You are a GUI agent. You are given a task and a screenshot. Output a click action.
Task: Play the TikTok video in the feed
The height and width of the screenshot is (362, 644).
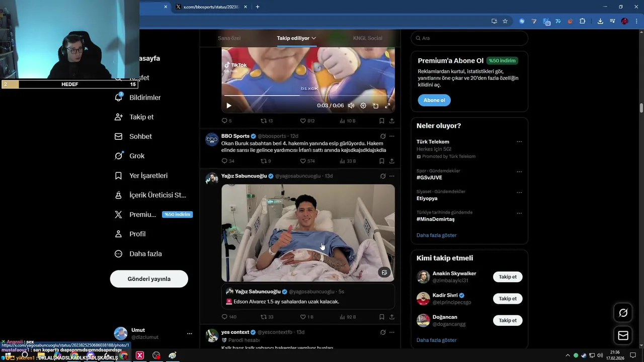pyautogui.click(x=229, y=106)
